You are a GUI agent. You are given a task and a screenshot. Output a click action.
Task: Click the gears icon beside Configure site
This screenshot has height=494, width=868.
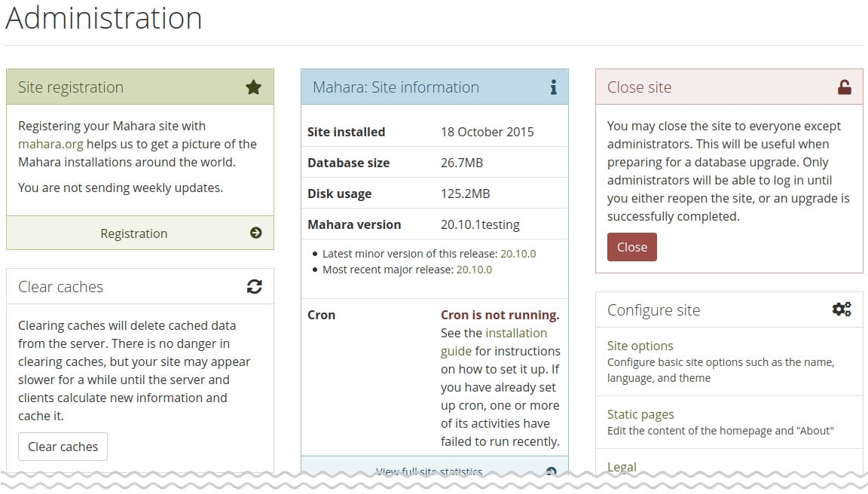(842, 310)
